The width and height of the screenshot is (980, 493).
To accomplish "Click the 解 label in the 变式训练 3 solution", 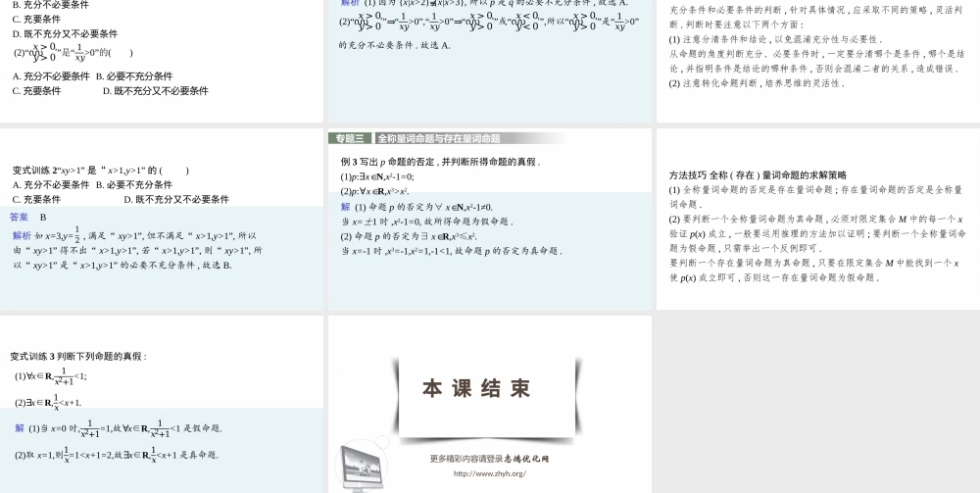I will 20,428.
